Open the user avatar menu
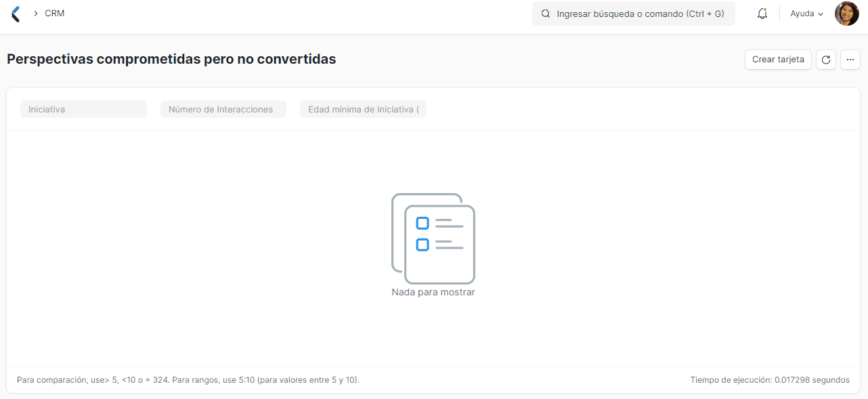Screen dimensions: 868x399 pyautogui.click(x=846, y=14)
